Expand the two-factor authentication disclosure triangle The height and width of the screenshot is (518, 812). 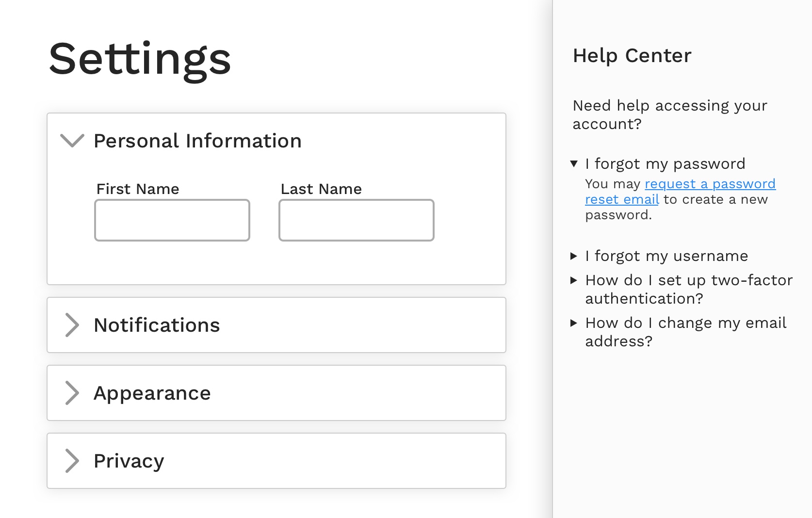click(574, 280)
